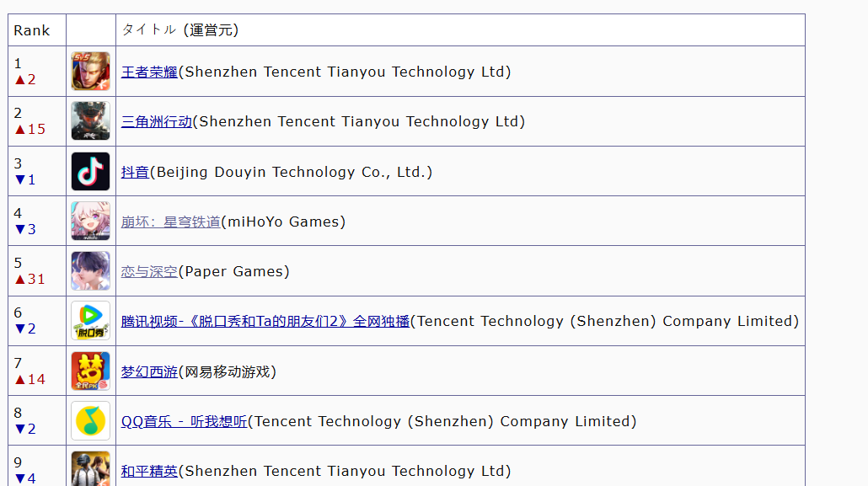Open the QQ音乐 - 听我想听 link

(x=185, y=422)
